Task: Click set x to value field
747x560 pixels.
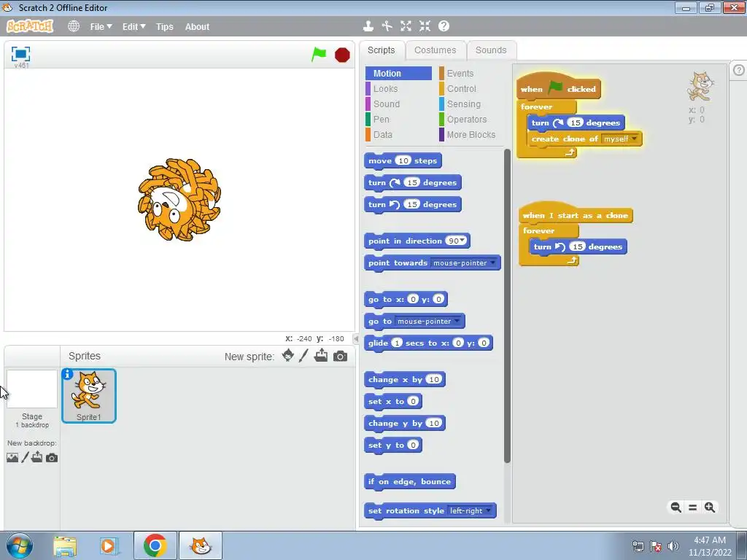Action: pos(413,401)
